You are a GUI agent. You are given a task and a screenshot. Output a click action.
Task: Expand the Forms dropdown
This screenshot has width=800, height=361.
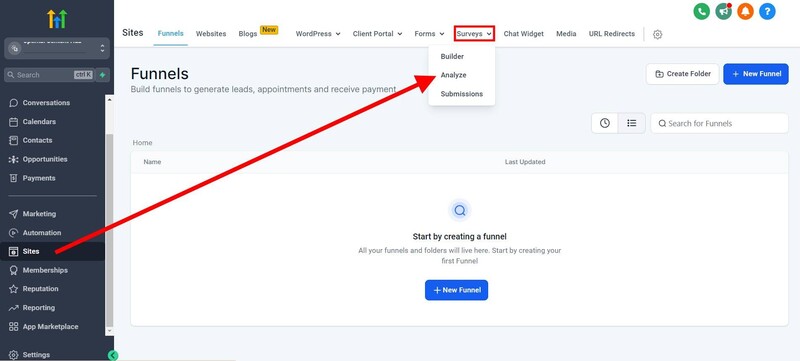point(429,34)
